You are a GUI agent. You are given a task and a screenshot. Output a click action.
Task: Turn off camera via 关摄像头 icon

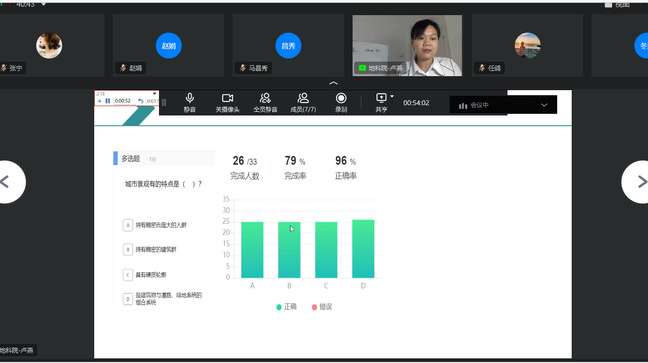pyautogui.click(x=227, y=103)
